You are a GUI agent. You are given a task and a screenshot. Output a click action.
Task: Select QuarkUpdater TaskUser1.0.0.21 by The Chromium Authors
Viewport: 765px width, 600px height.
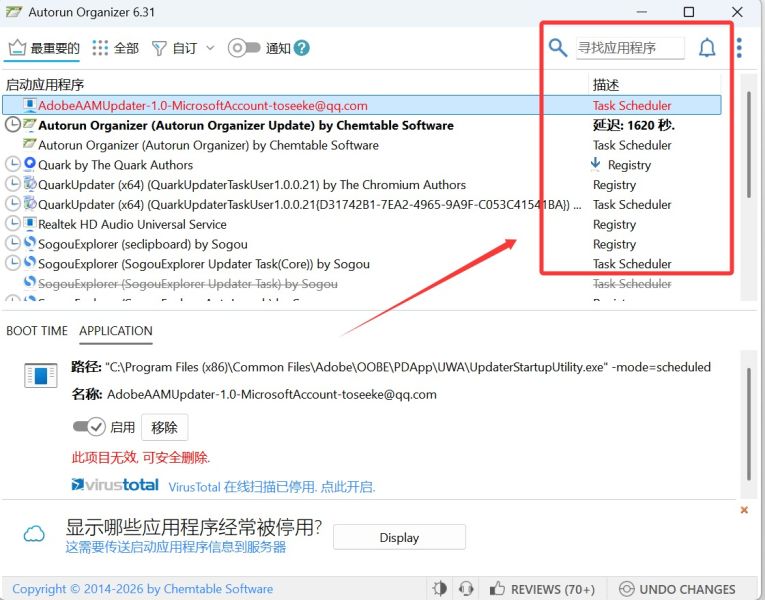tap(362, 184)
